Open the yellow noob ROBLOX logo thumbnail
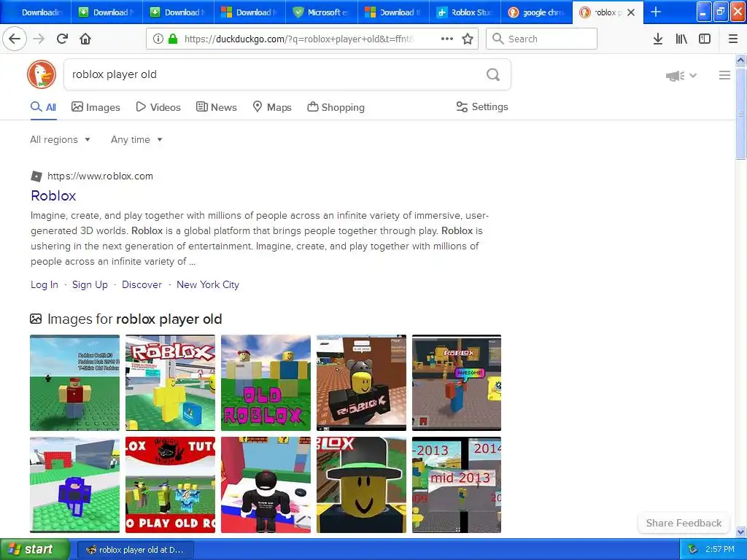 170,382
